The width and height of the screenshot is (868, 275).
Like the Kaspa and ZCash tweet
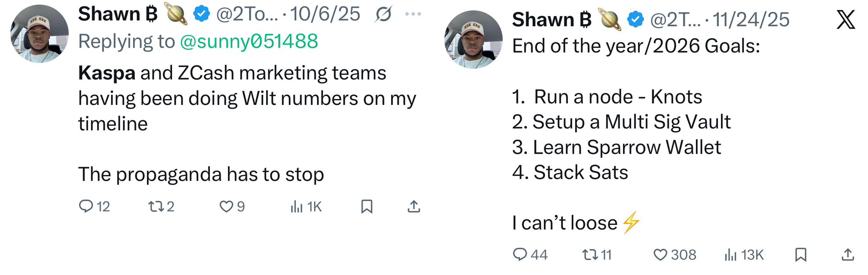coord(226,206)
